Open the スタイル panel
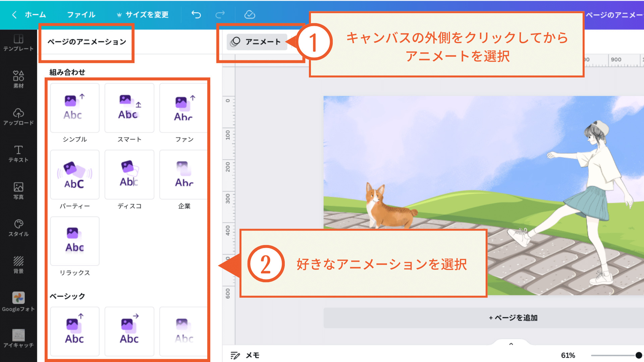 (x=18, y=228)
